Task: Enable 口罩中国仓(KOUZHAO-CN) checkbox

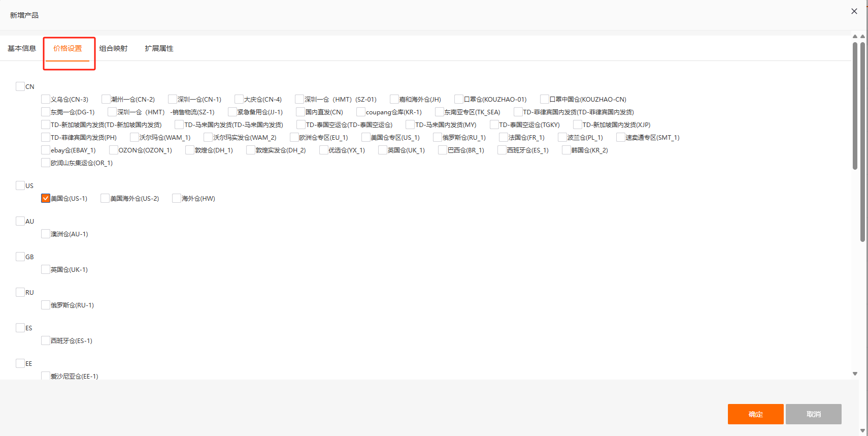Action: [545, 99]
